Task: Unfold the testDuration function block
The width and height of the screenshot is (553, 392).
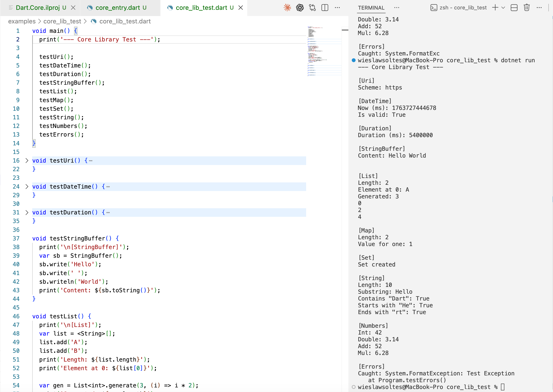Action: 27,212
